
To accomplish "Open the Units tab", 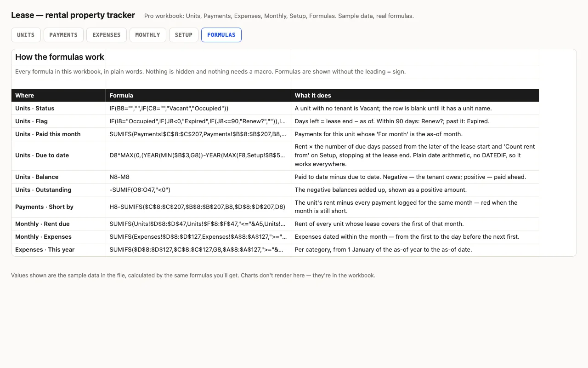I will (26, 35).
